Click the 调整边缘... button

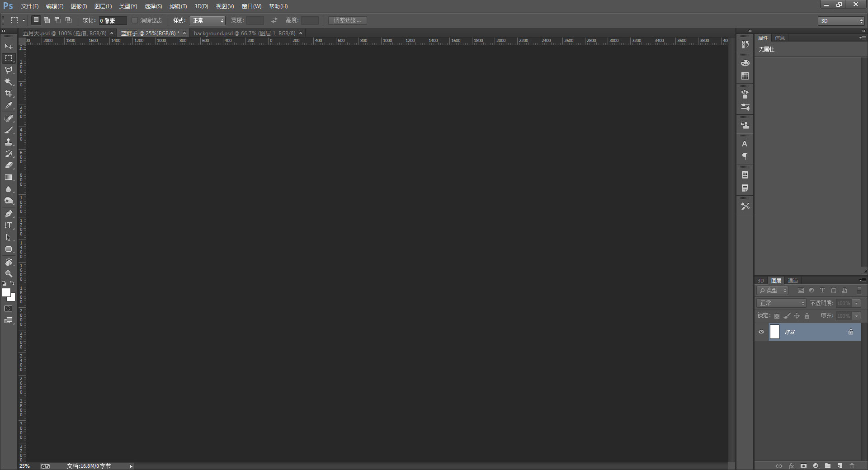[x=347, y=20]
